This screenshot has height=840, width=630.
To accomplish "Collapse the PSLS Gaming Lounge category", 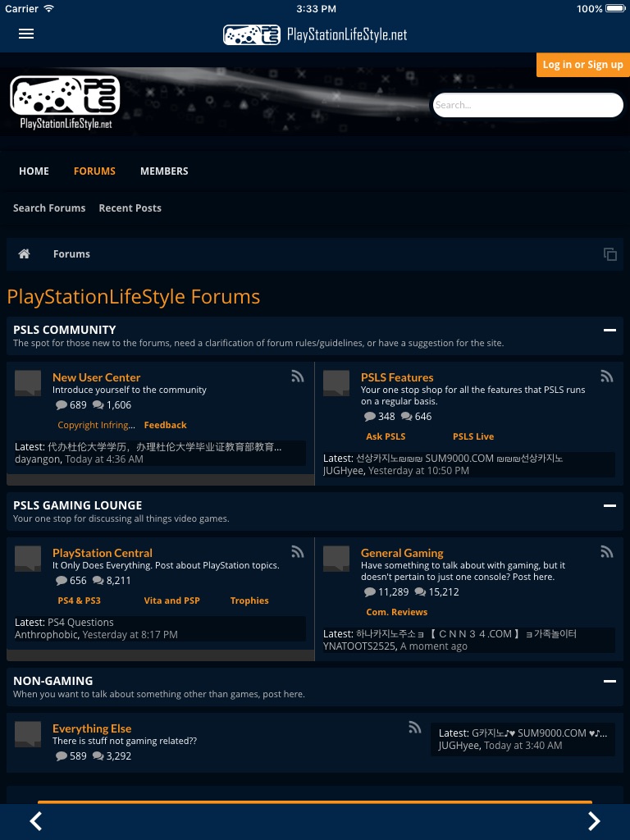I will pyautogui.click(x=609, y=505).
